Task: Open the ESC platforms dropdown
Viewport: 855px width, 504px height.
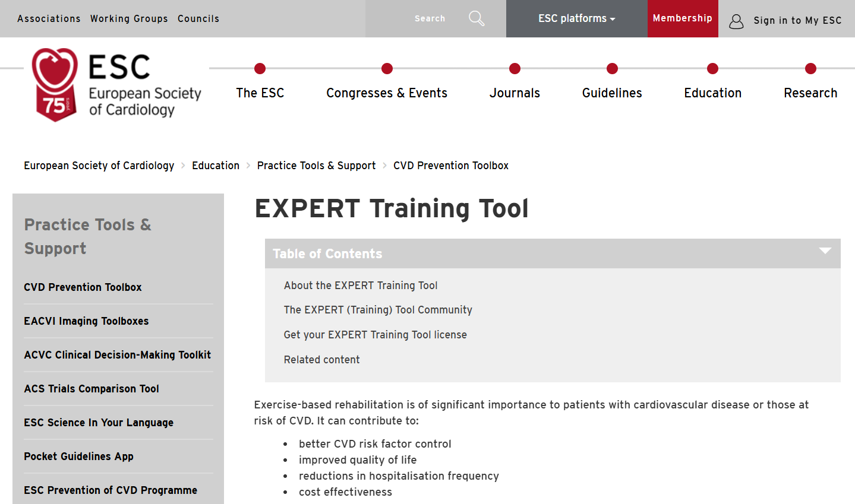Action: [576, 18]
